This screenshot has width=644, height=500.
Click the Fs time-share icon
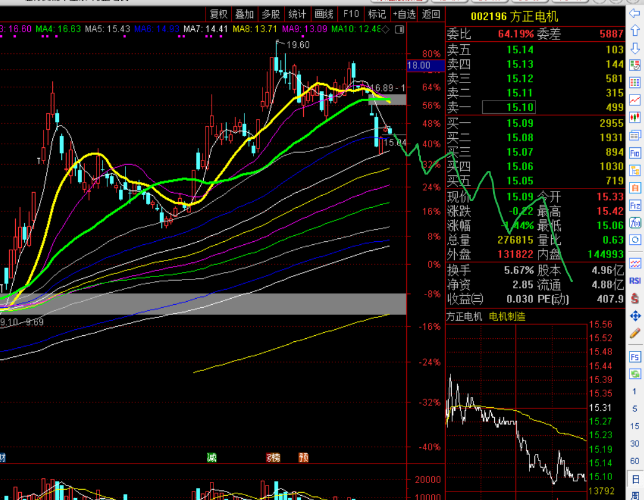coord(635,356)
